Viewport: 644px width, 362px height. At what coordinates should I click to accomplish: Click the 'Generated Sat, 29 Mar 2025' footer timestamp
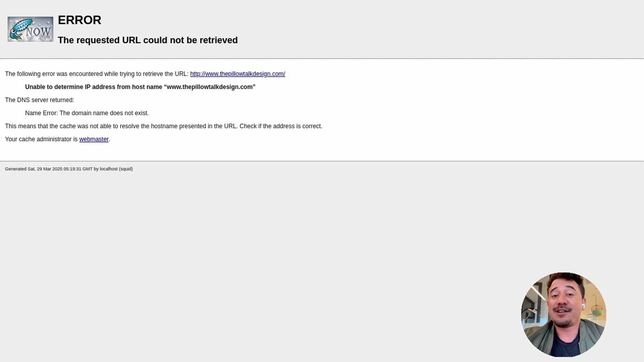tap(49, 169)
